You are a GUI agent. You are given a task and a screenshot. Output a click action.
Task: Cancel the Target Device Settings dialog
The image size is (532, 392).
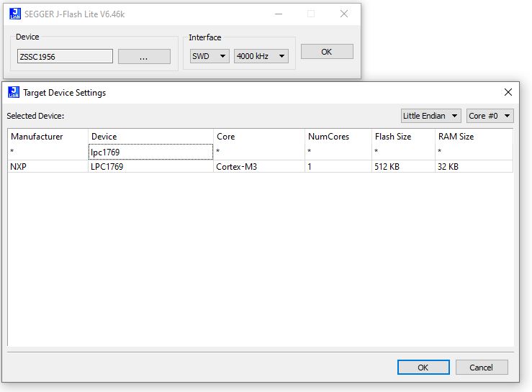click(482, 368)
